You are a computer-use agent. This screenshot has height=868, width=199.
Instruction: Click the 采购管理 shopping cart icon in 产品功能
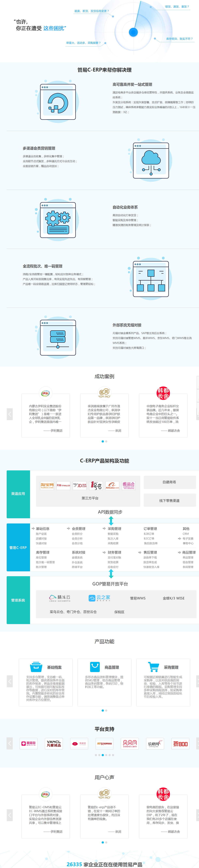[x=154, y=667]
